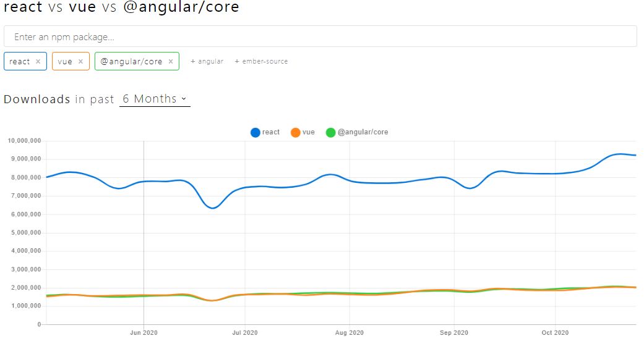Toggle the orange vue legend dot

[295, 133]
